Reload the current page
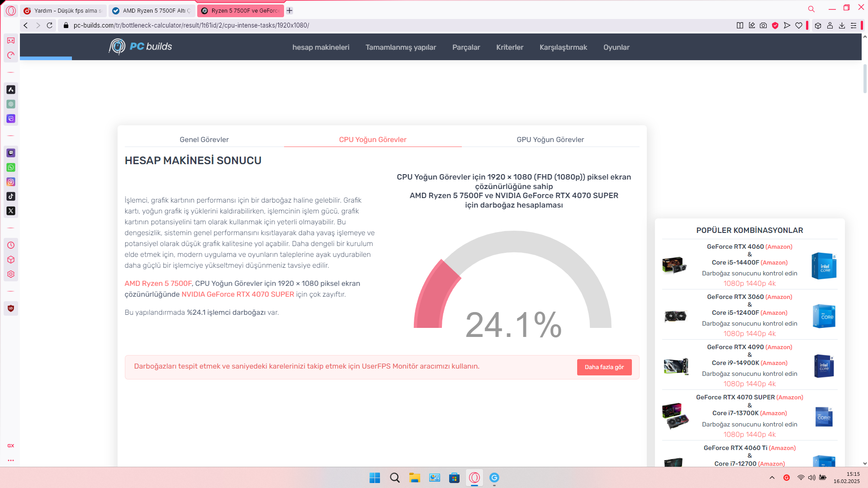 pyautogui.click(x=50, y=25)
